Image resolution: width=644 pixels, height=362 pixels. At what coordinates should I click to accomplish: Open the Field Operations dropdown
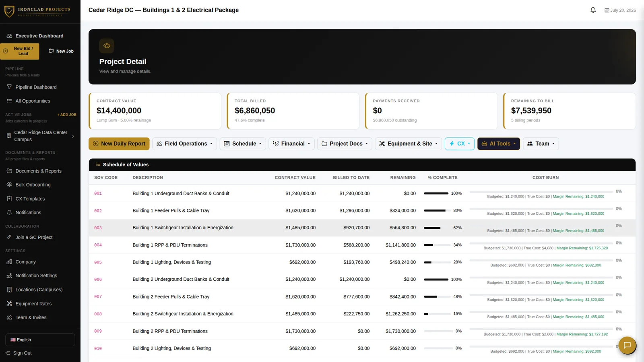pyautogui.click(x=184, y=144)
